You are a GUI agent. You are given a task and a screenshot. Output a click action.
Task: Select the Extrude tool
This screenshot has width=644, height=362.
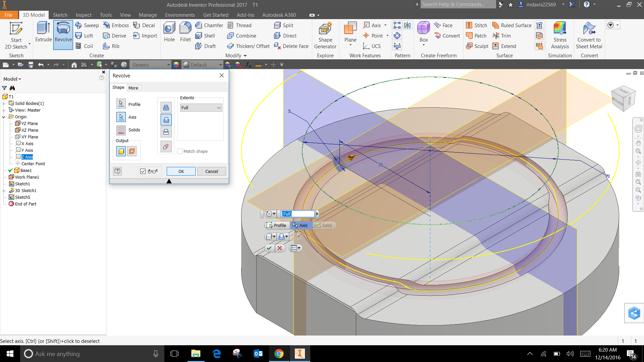[43, 34]
